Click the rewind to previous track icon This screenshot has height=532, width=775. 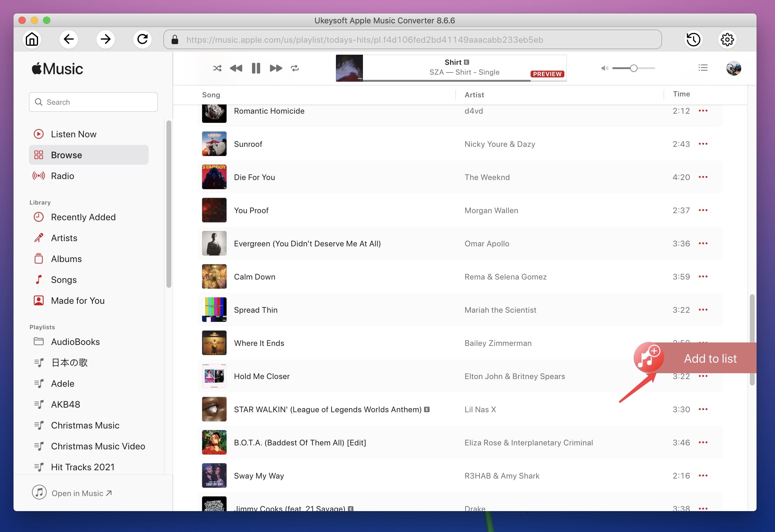click(236, 68)
